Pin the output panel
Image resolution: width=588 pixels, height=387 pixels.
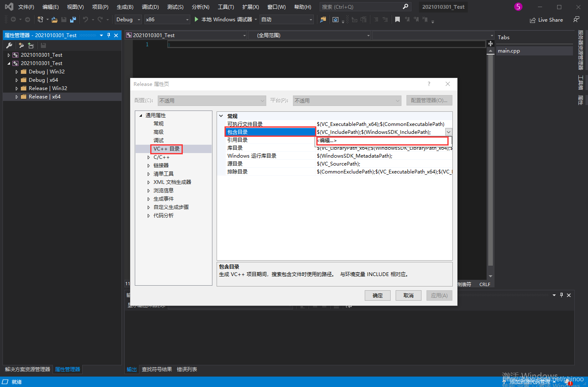tap(561, 295)
